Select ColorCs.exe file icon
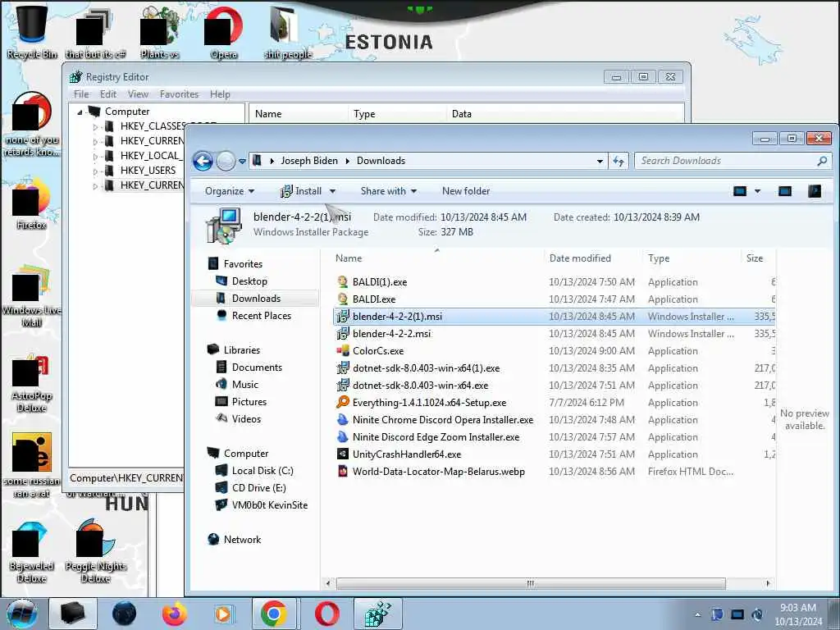The height and width of the screenshot is (630, 840). pos(343,351)
